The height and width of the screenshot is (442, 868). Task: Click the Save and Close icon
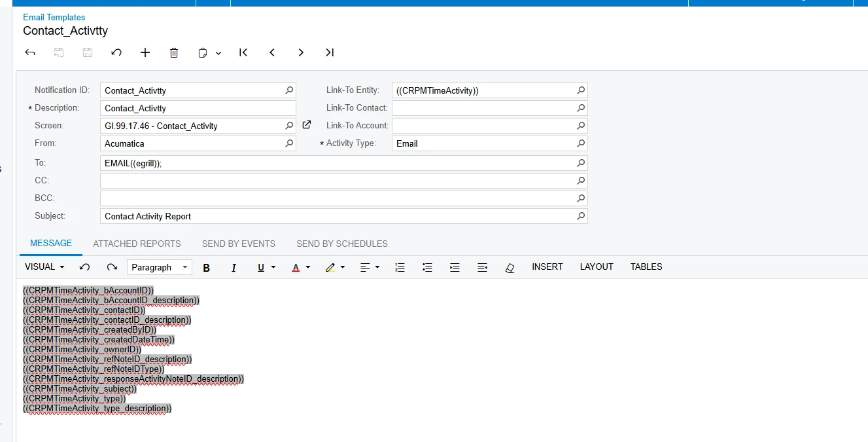coord(59,52)
